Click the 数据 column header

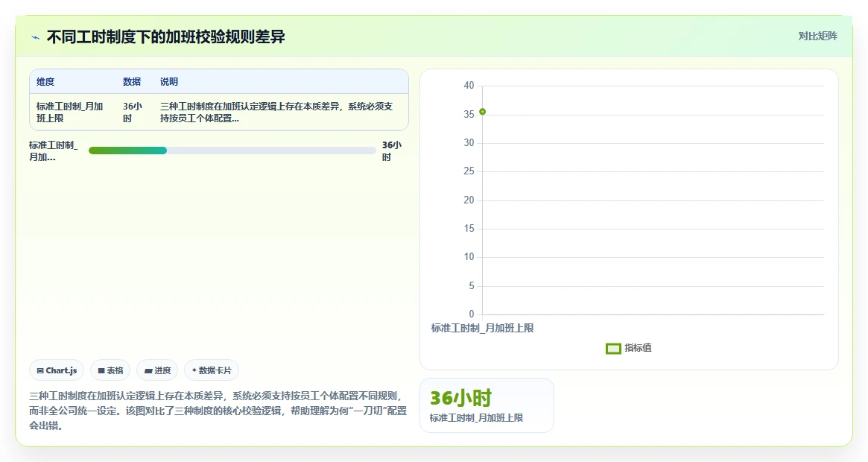(132, 81)
